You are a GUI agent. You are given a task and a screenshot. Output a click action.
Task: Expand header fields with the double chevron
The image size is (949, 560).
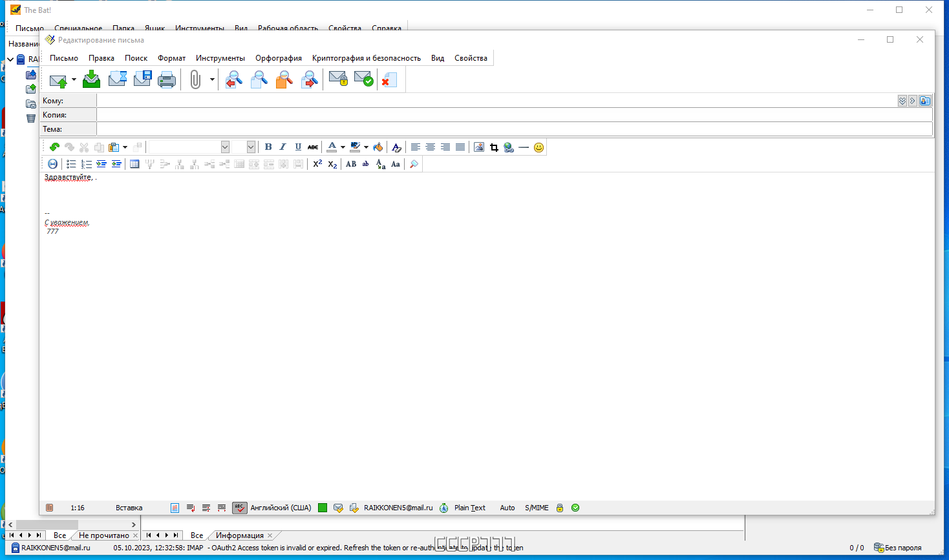click(x=902, y=101)
